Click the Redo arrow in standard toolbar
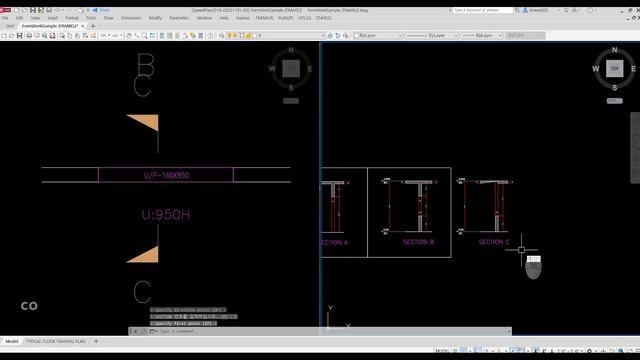The image size is (640, 360). tap(115, 36)
